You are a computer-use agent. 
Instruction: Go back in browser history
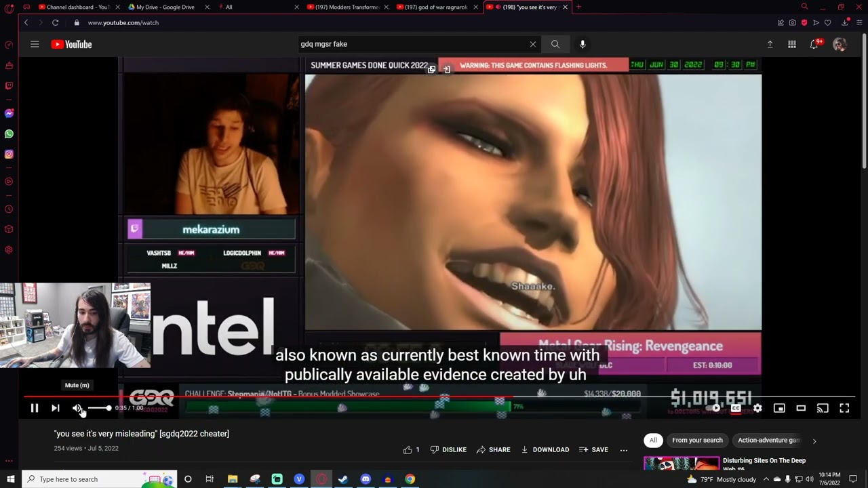(26, 22)
